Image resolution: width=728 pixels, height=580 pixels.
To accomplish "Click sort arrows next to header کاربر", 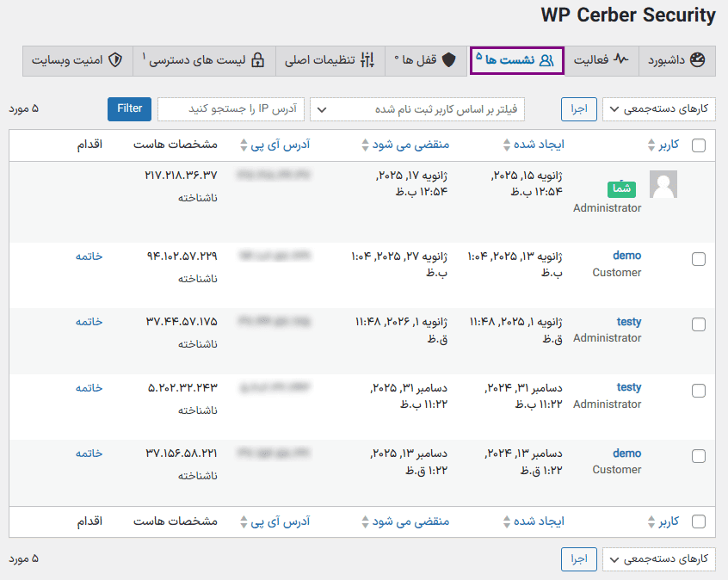I will click(x=651, y=145).
